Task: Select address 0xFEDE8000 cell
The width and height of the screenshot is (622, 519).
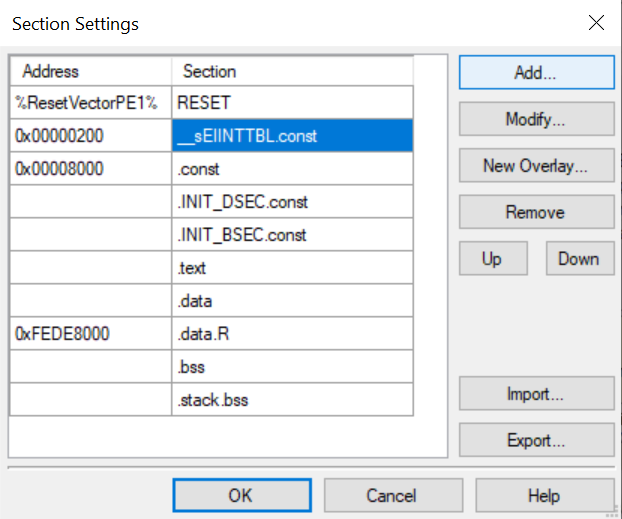Action: tap(91, 333)
